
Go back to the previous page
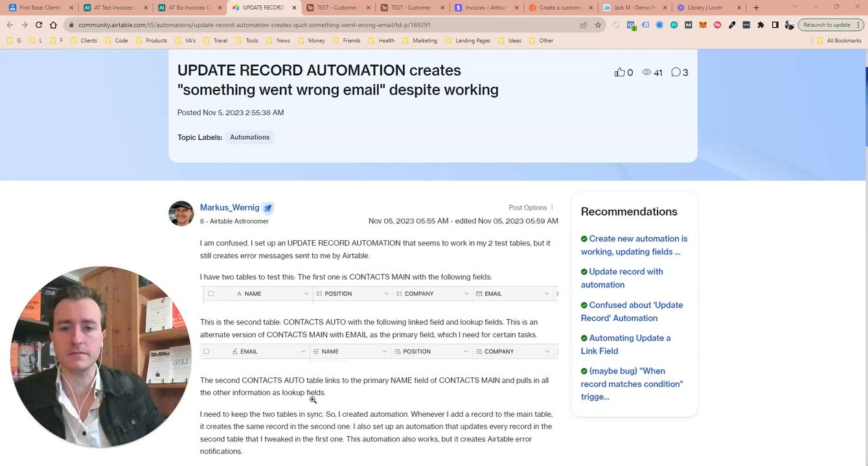tap(10, 25)
